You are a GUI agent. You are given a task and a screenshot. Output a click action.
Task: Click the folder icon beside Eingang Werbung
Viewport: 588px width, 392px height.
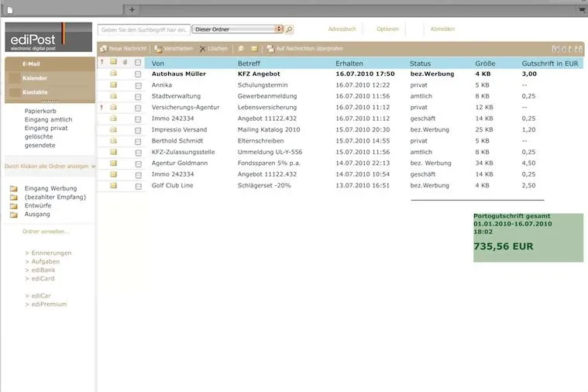14,189
